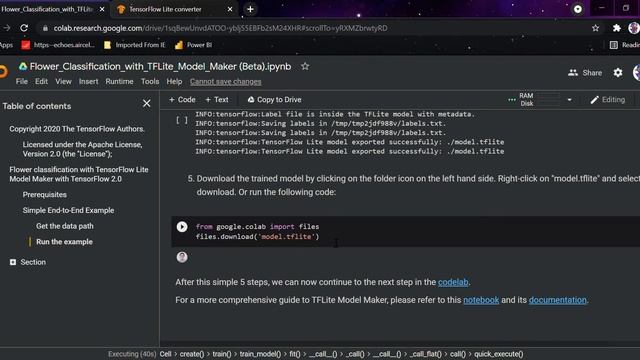Viewport: 640px width, 360px height.
Task: Click the output cell run bracket
Action: (x=182, y=120)
